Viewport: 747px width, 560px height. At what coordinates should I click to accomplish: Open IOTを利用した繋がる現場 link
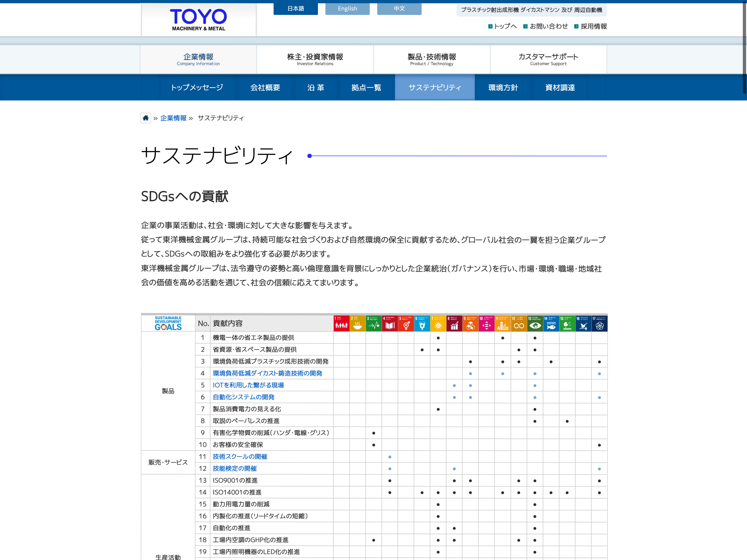248,385
